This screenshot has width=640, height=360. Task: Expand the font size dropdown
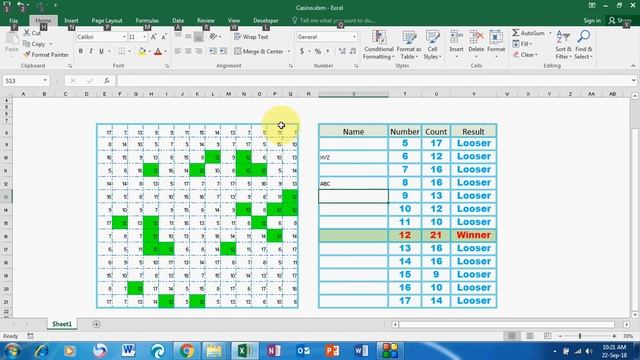144,37
